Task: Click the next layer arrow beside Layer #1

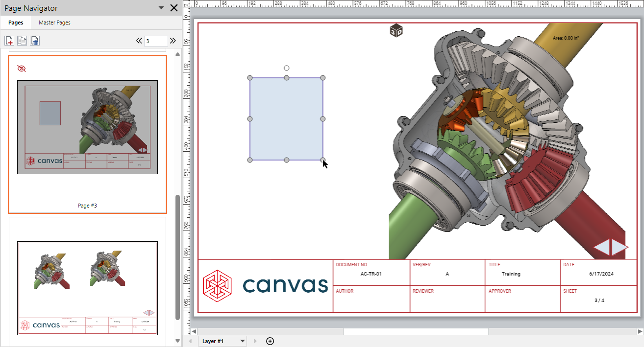Action: pos(255,341)
